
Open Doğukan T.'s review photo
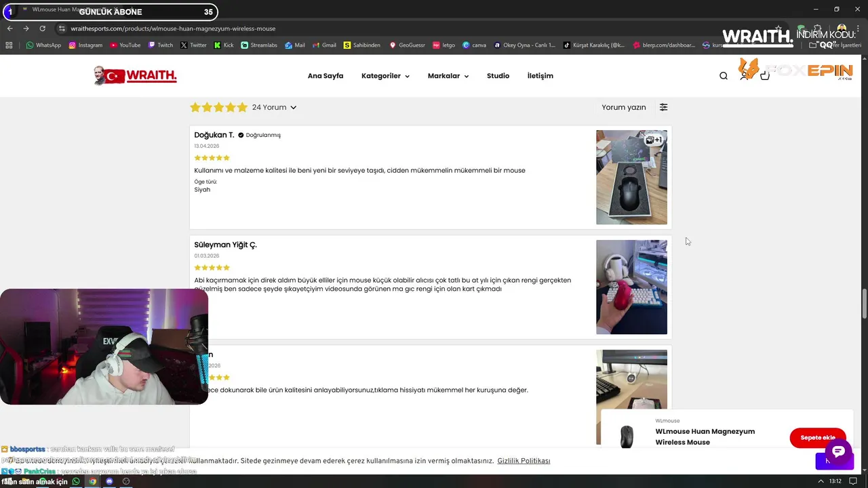[x=631, y=177]
